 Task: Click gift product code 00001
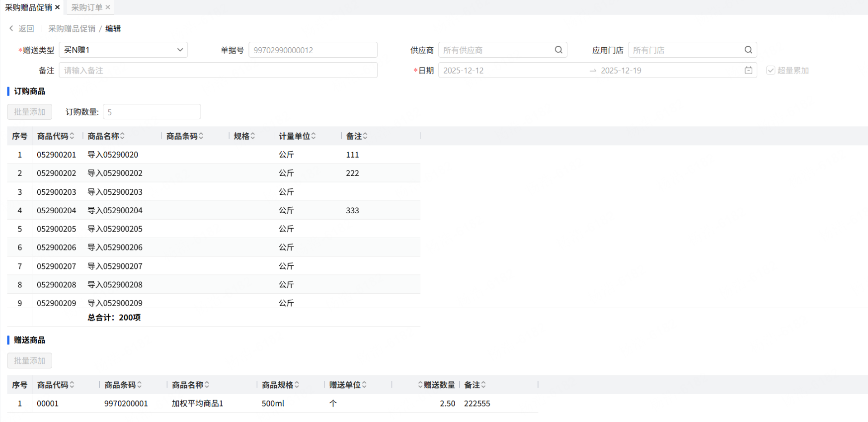click(x=48, y=404)
